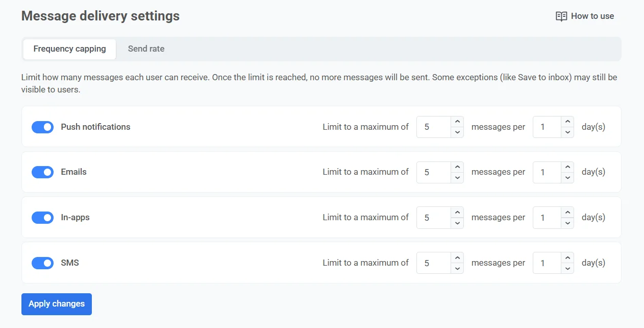Decrease In-apps day count with down arrow
Image resolution: width=644 pixels, height=328 pixels.
(567, 223)
